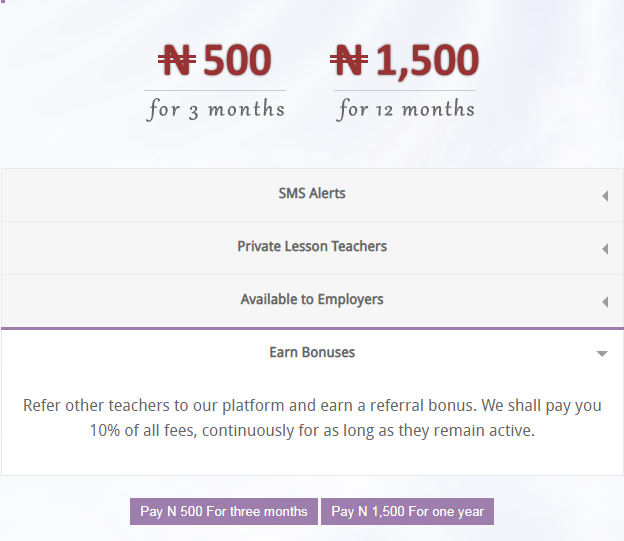624x541 pixels.
Task: Click the Naira symbol before 1,500
Action: [x=349, y=60]
